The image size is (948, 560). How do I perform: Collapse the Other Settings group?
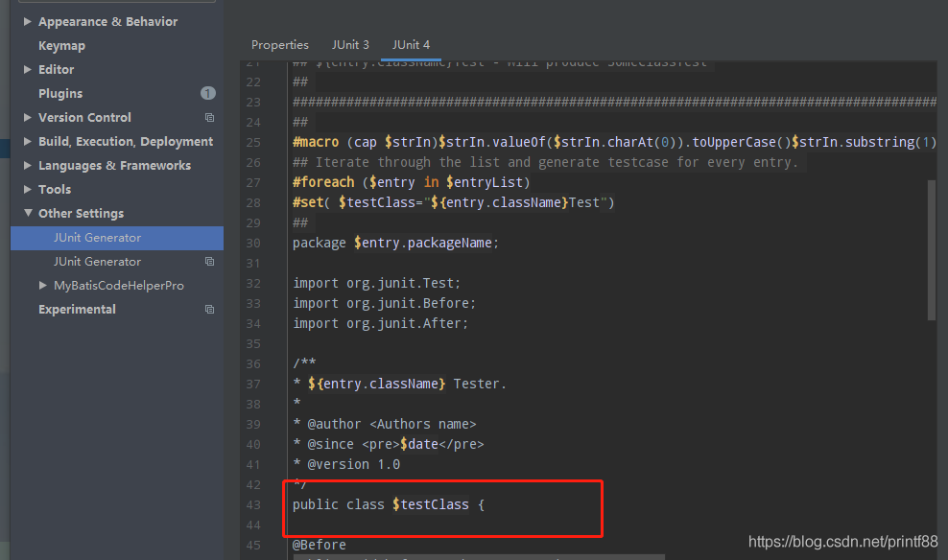(28, 214)
